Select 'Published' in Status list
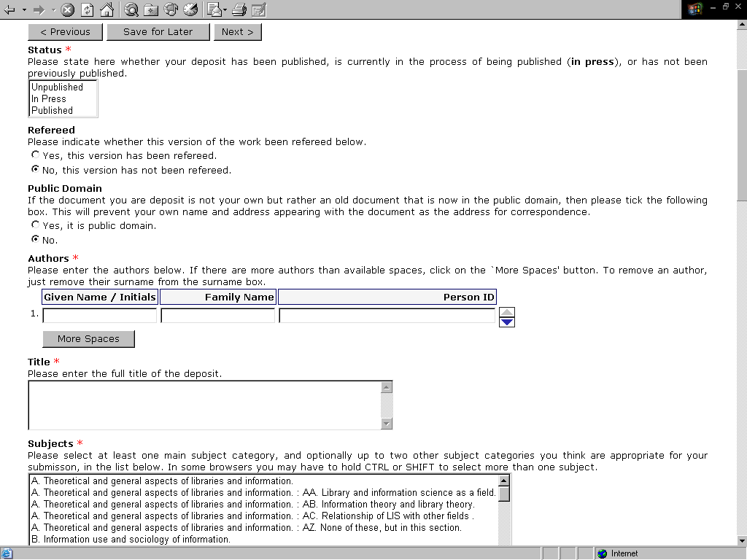Image resolution: width=747 pixels, height=560 pixels. [x=52, y=111]
